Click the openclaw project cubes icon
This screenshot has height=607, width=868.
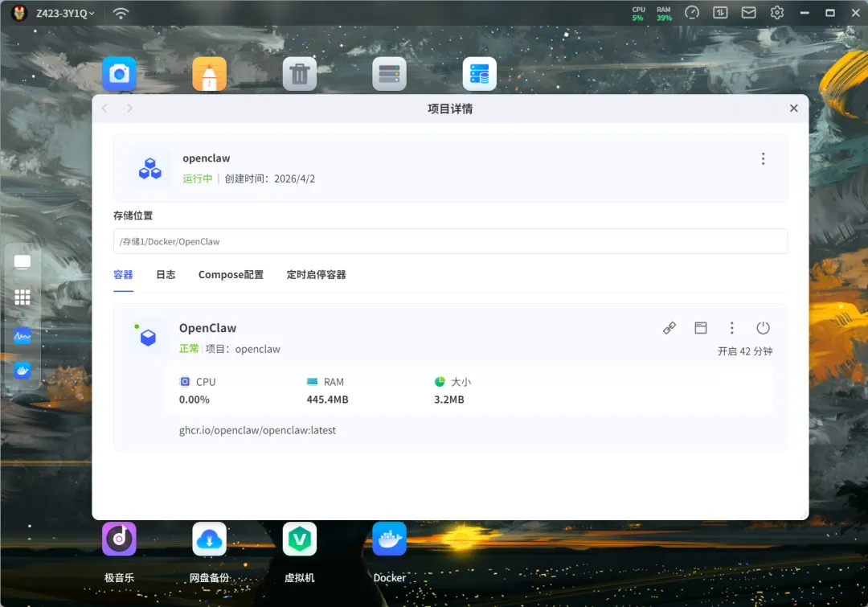coord(150,168)
